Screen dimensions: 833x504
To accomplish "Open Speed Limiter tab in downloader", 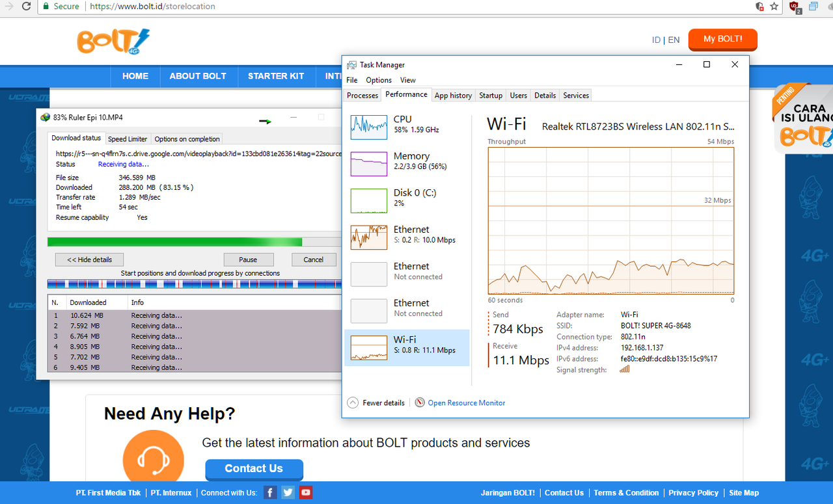I will [128, 139].
